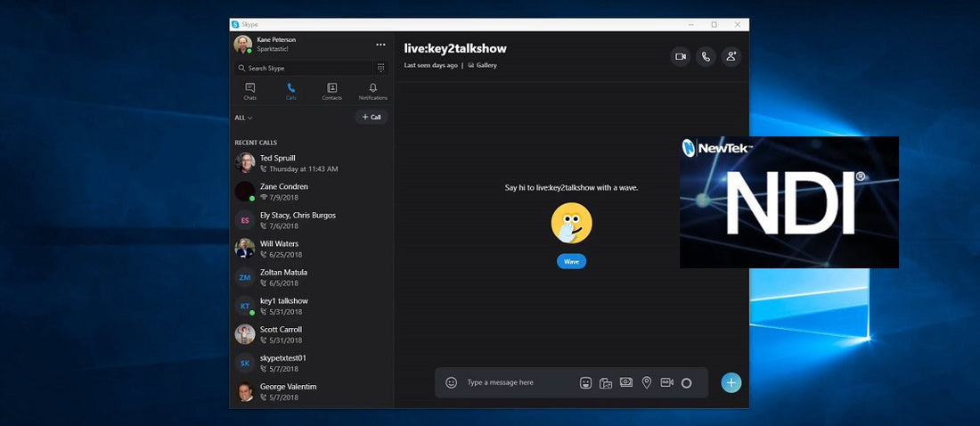
Task: Click the circle record icon in message bar
Action: click(x=686, y=383)
